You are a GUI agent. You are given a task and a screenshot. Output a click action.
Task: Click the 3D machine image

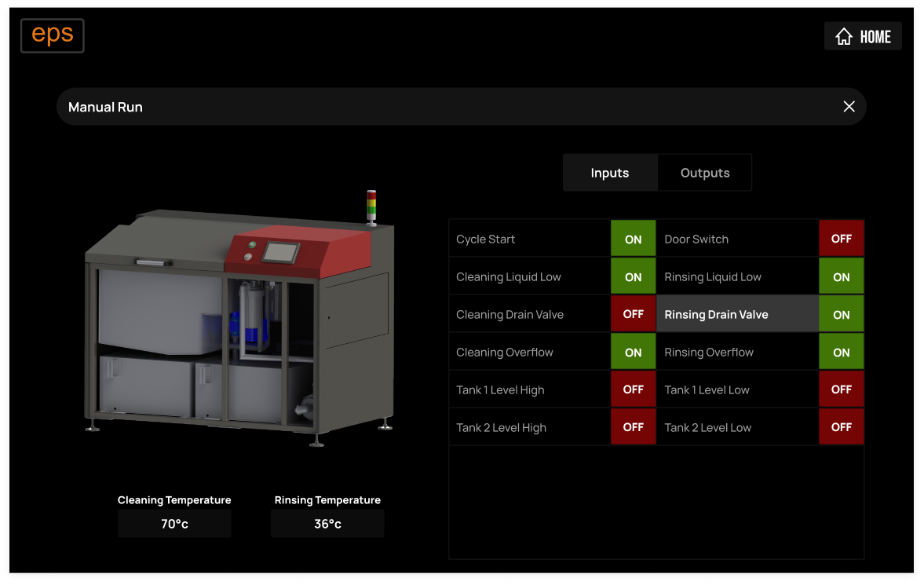click(x=236, y=330)
